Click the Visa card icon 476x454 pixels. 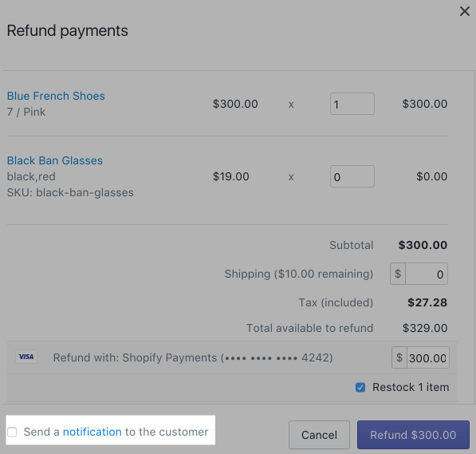click(26, 357)
